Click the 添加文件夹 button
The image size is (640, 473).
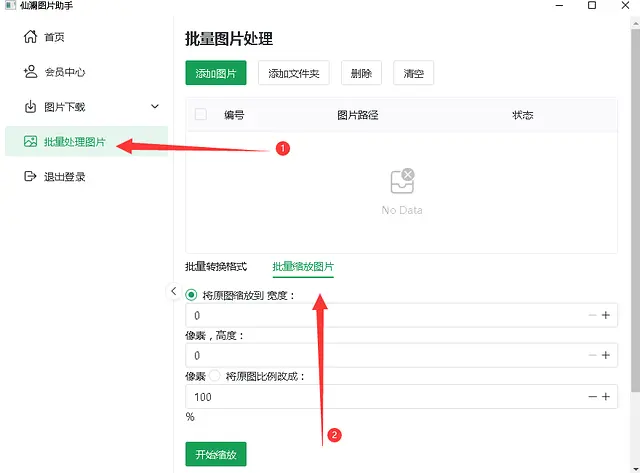[x=293, y=73]
